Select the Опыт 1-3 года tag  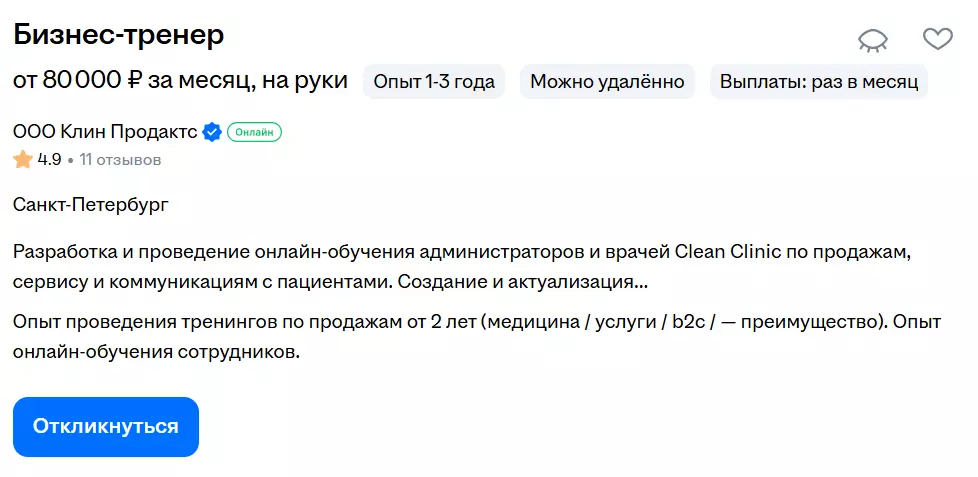coord(434,82)
